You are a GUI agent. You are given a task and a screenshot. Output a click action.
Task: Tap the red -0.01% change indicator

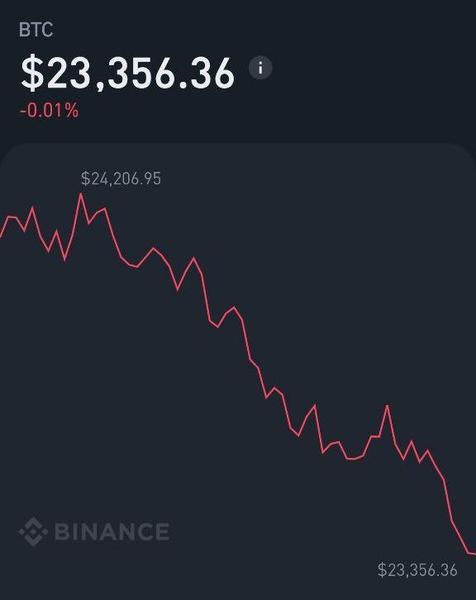(49, 111)
